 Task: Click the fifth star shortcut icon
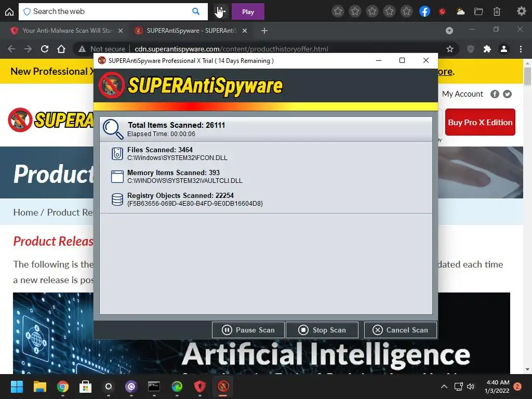tap(406, 11)
